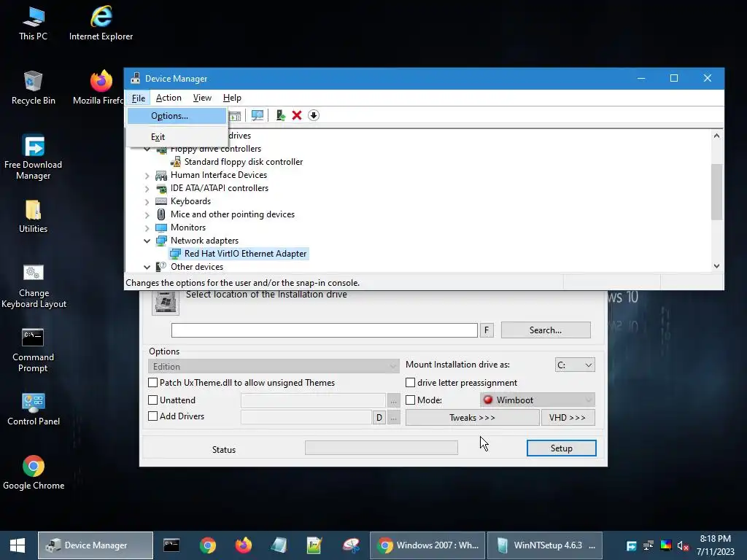Screen dimensions: 747x560
Task: Click the F button beside installation drive field
Action: 487,330
